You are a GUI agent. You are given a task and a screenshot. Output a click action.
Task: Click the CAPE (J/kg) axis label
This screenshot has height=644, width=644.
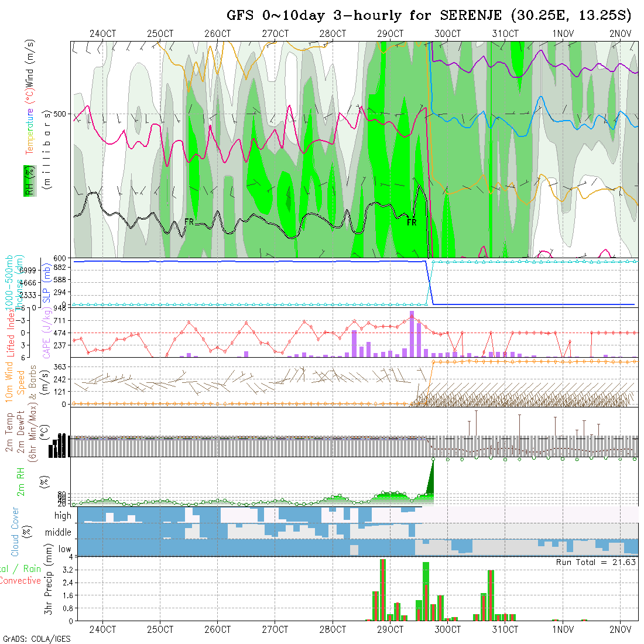pos(46,333)
